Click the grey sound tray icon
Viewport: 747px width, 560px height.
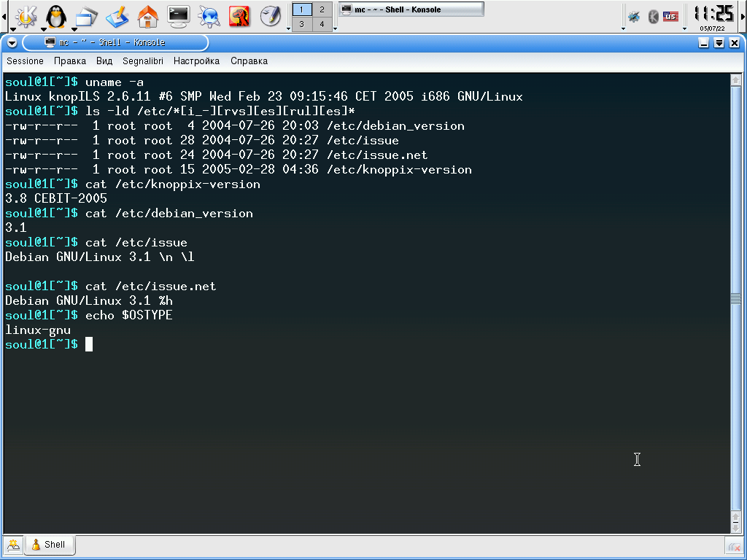point(653,17)
